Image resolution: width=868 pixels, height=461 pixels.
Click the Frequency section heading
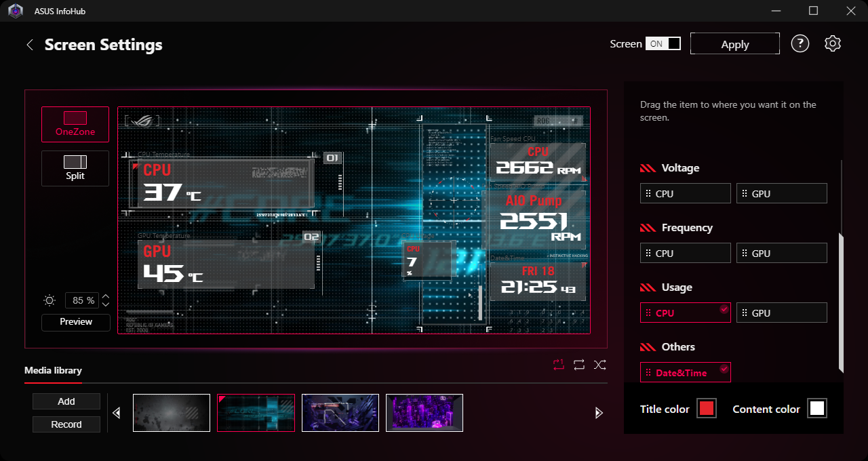click(x=687, y=228)
